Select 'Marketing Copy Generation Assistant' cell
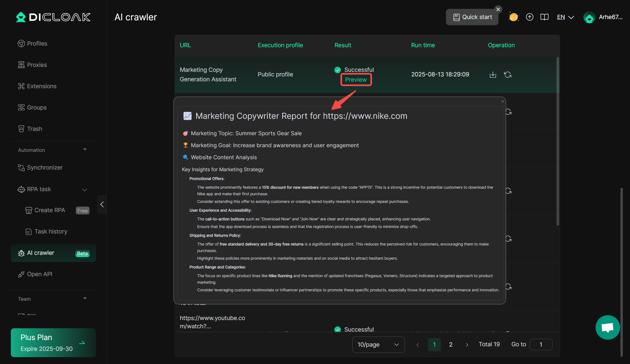630x364 pixels. (208, 74)
